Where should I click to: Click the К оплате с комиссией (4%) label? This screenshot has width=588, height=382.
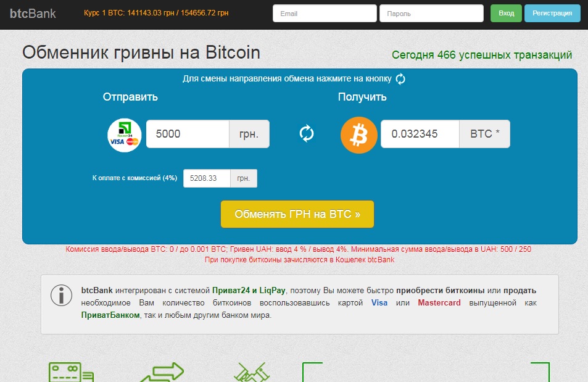tap(135, 178)
